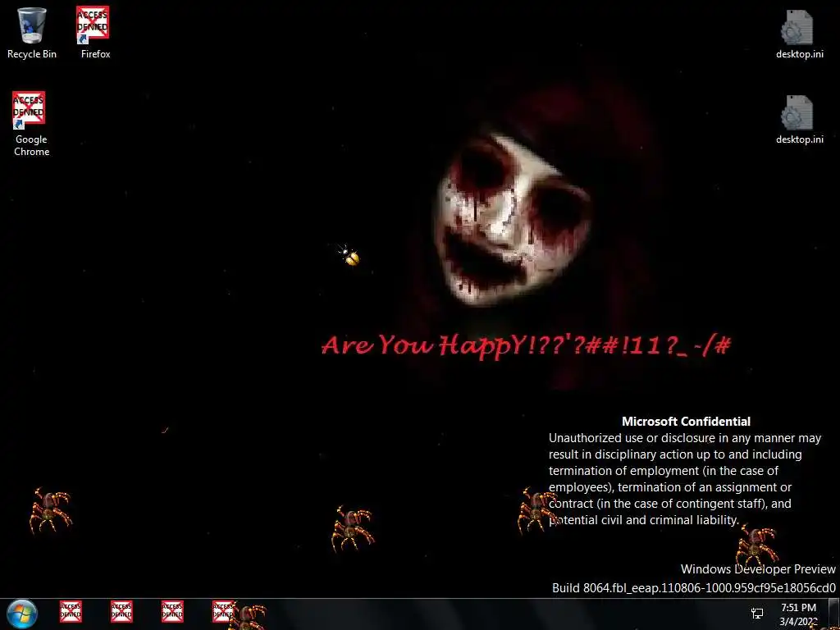Click the second Access Denied pinned taskbar icon

(121, 611)
